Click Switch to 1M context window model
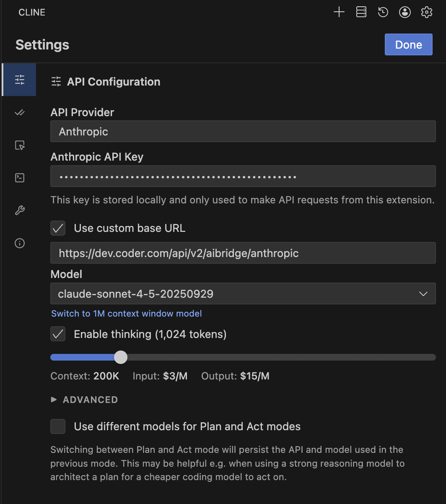This screenshot has height=504, width=446. (127, 314)
